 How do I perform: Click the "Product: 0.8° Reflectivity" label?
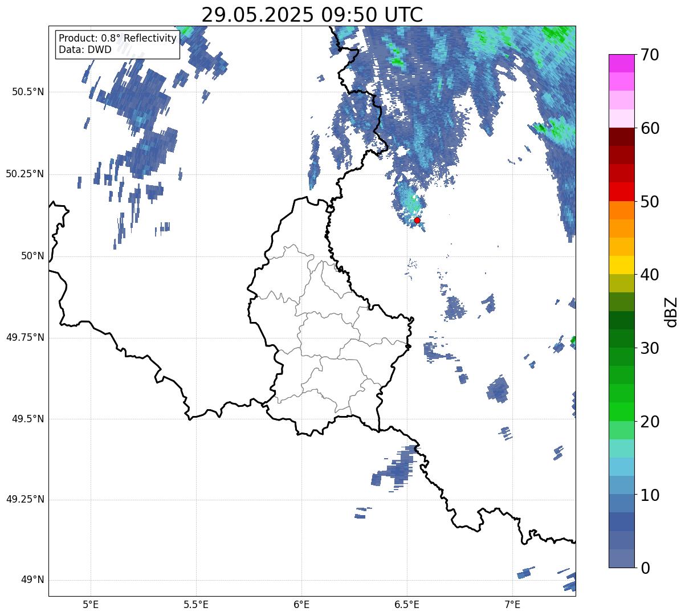point(118,38)
